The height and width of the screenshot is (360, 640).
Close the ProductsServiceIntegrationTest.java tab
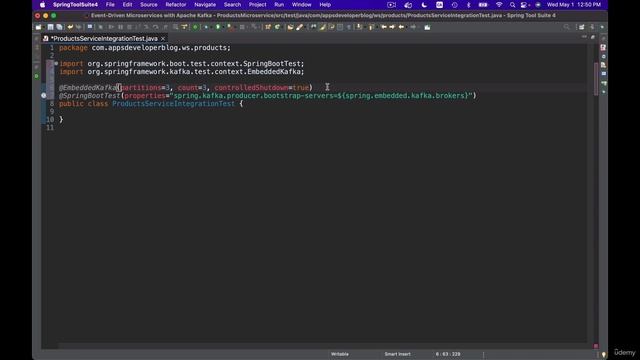163,38
